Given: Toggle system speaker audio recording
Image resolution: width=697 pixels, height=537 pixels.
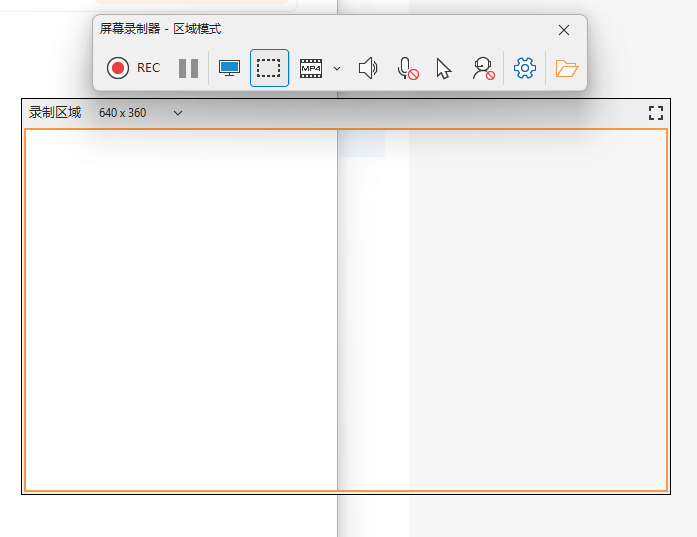Looking at the screenshot, I should tap(368, 68).
